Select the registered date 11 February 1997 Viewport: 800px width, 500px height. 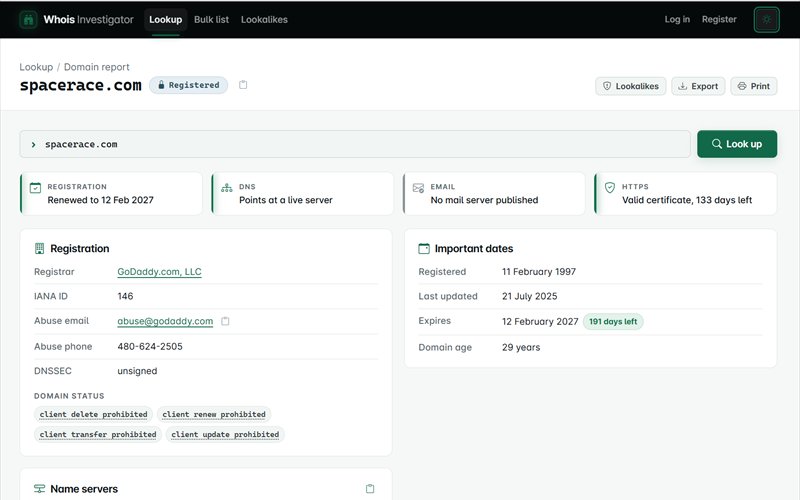[x=539, y=271]
